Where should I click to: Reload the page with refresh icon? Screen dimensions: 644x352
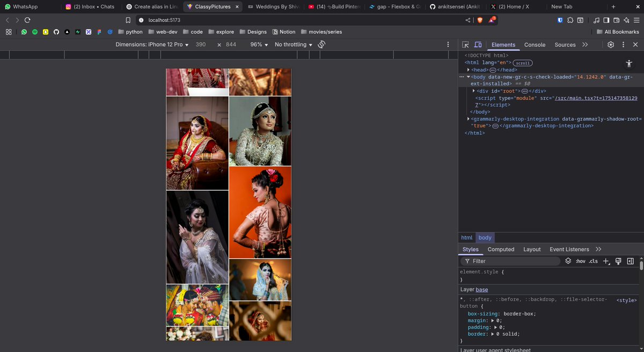(x=27, y=20)
